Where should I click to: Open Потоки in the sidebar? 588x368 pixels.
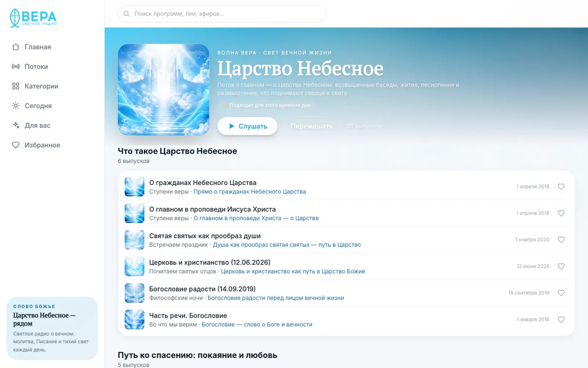(x=30, y=67)
